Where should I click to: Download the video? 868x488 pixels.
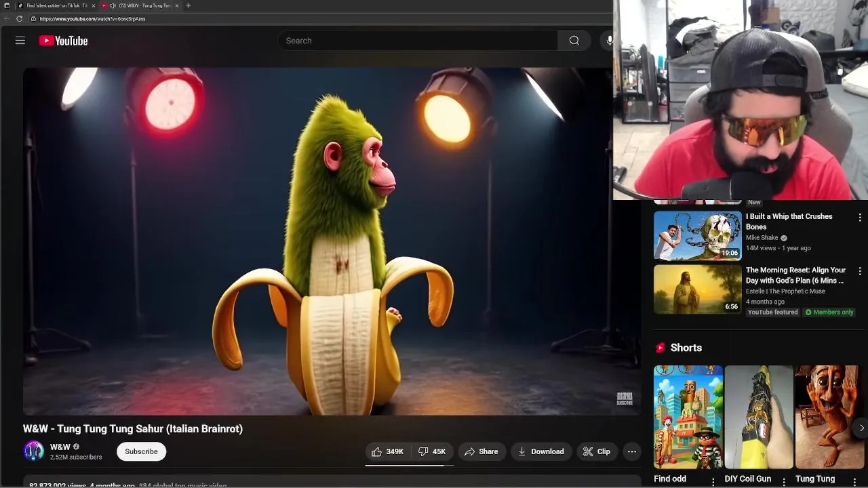(x=540, y=451)
